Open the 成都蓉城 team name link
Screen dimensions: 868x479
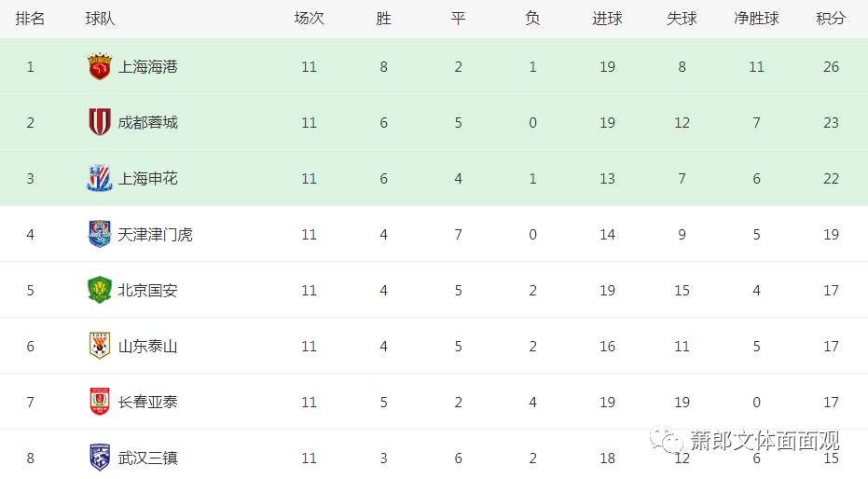[x=148, y=123]
